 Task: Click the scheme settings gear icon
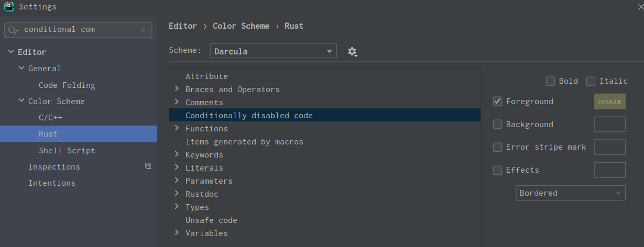click(x=352, y=51)
